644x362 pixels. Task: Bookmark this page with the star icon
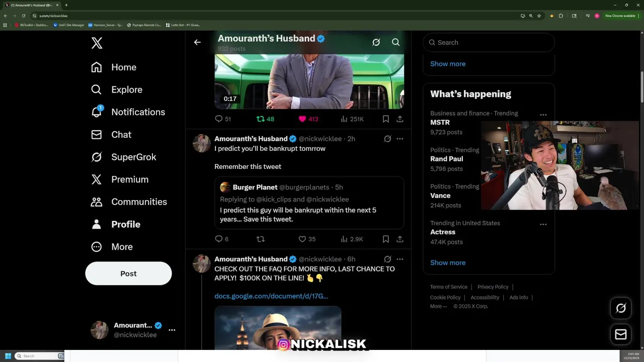point(539,16)
